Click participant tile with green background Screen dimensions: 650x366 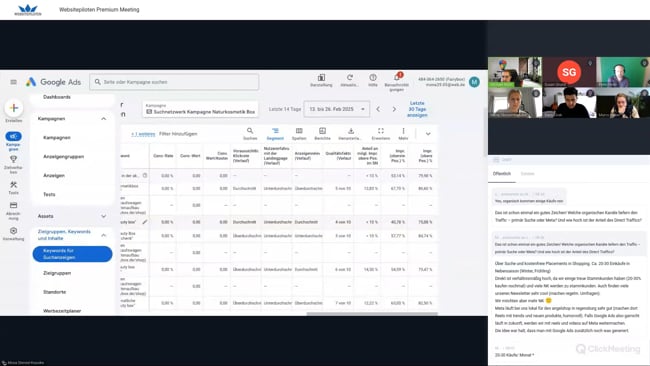point(623,72)
